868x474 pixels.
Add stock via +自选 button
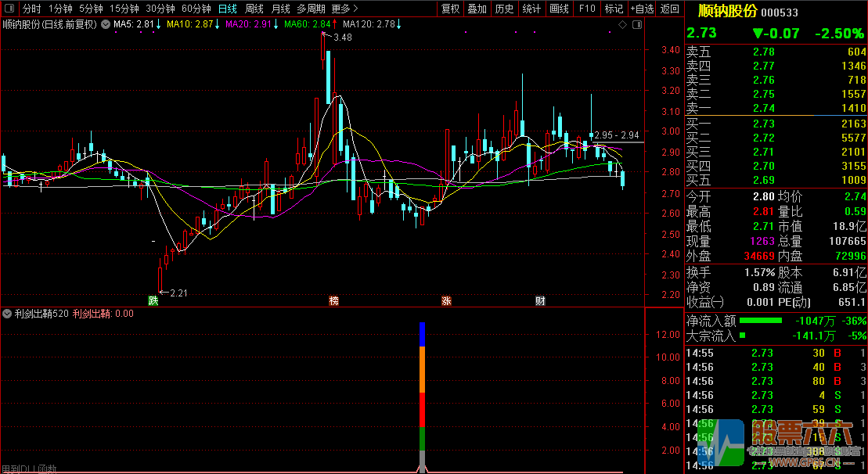click(x=642, y=9)
